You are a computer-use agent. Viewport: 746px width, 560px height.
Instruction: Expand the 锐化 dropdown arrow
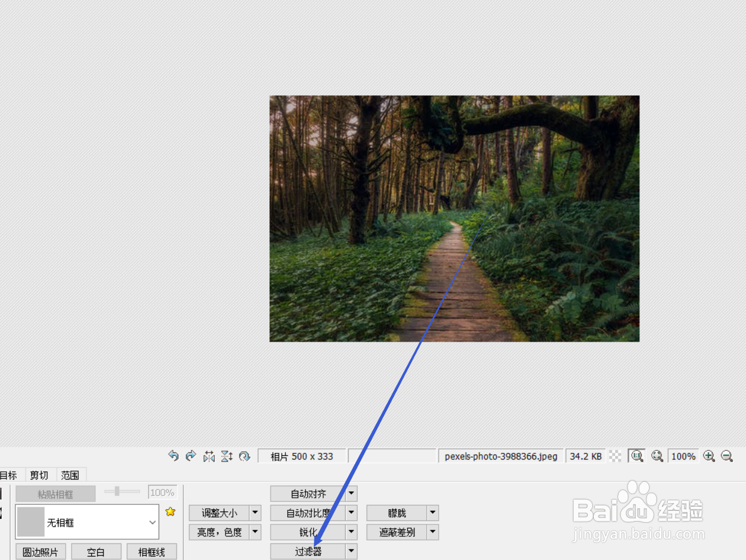pos(352,532)
